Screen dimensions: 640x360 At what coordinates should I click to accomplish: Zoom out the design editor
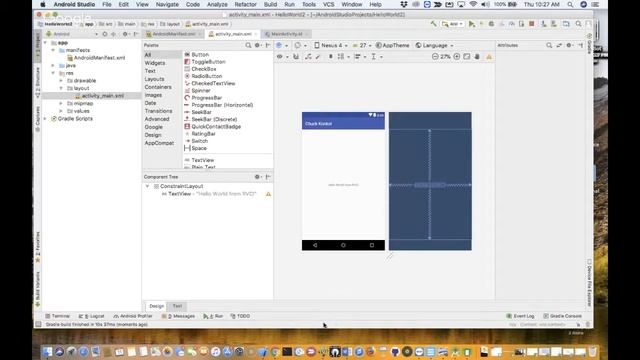coord(435,57)
